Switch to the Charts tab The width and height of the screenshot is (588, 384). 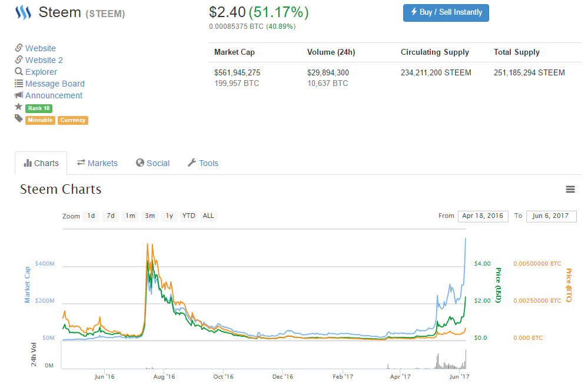[x=41, y=163]
